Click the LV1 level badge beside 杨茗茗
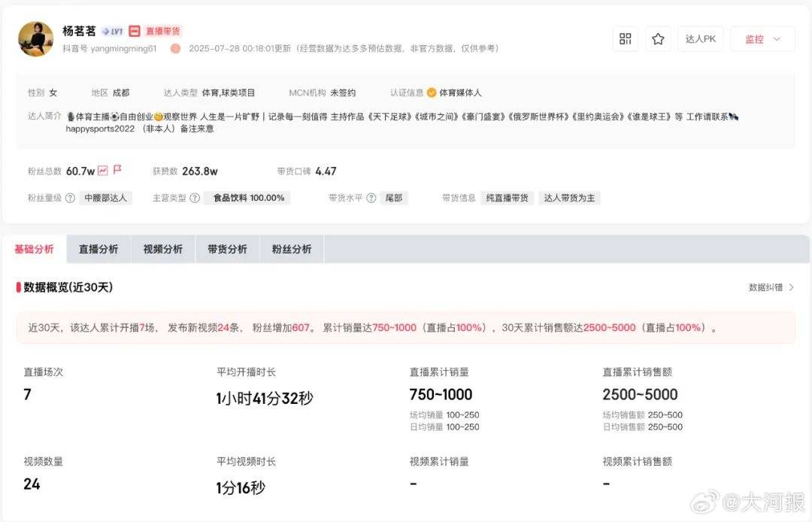Viewport: 812px width, 522px height. click(111, 31)
